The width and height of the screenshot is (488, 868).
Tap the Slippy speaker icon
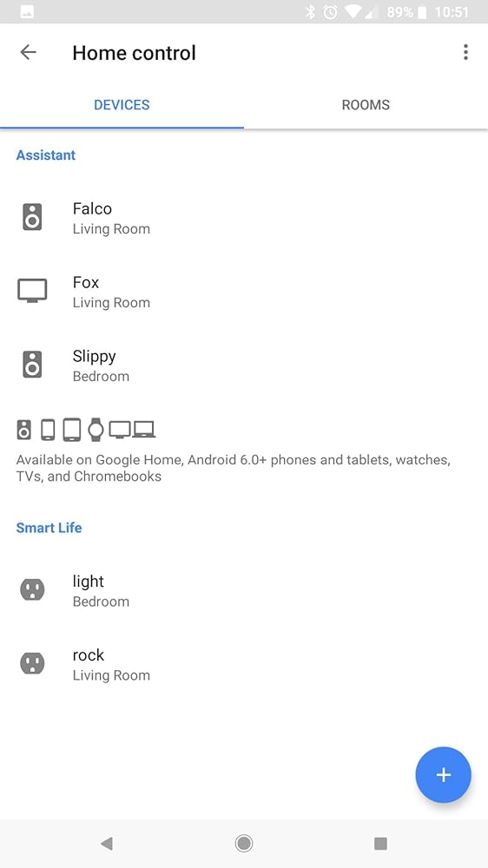click(x=32, y=365)
